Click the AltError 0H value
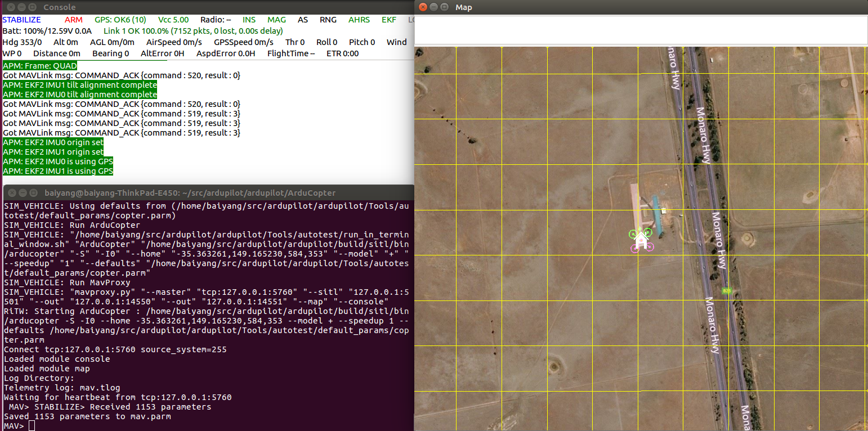 coord(163,53)
